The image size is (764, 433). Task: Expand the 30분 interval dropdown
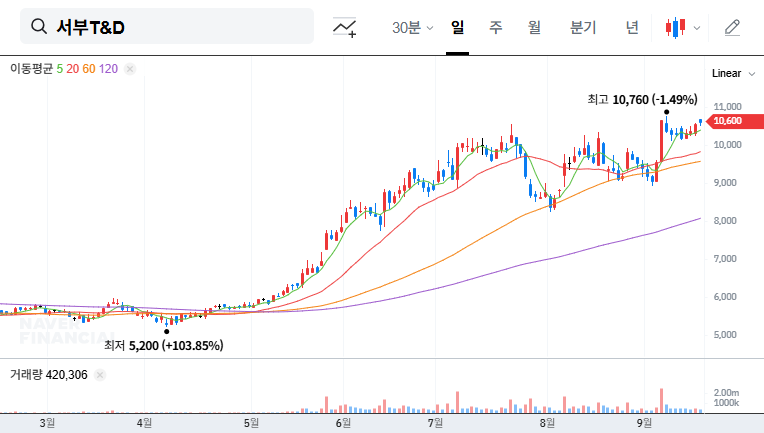pos(412,27)
